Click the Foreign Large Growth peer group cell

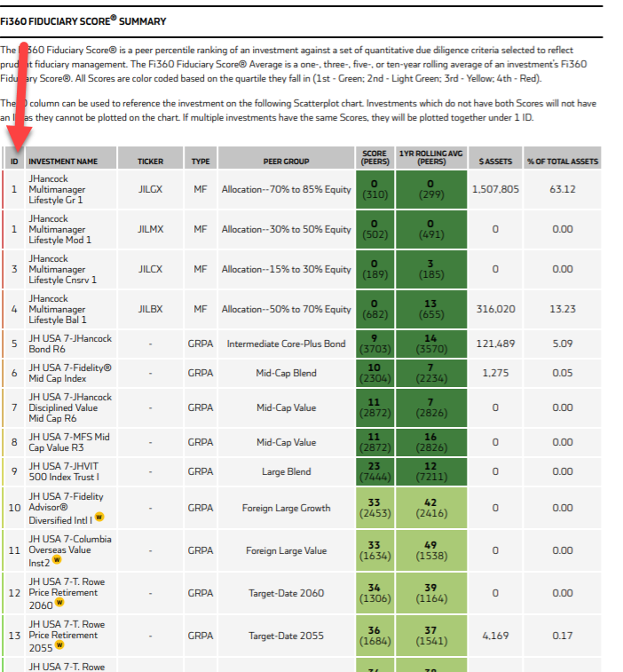287,508
